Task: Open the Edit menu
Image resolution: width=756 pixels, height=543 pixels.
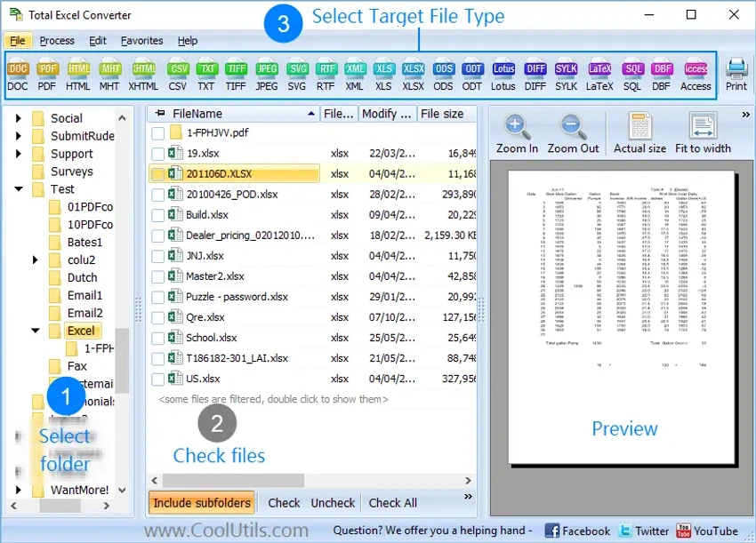Action: click(x=98, y=41)
